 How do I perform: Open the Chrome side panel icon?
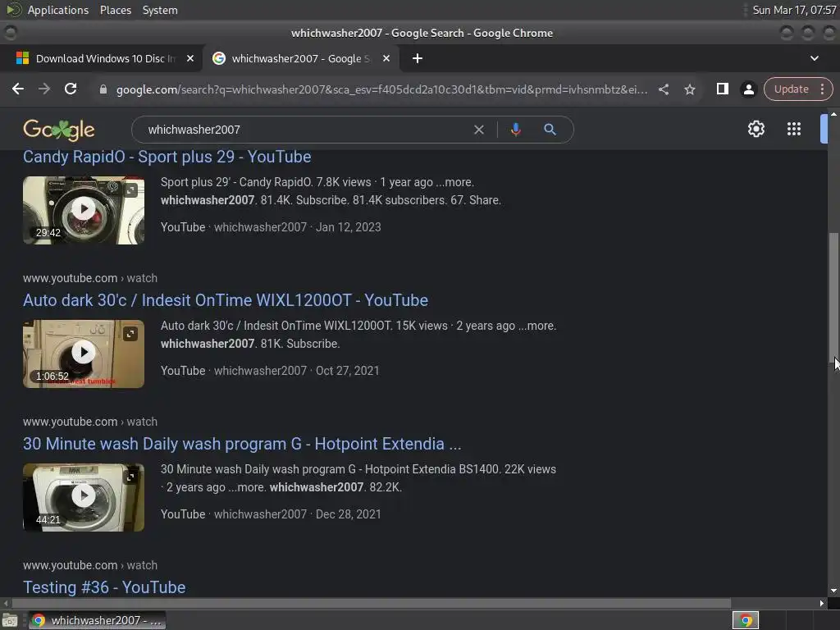722,89
